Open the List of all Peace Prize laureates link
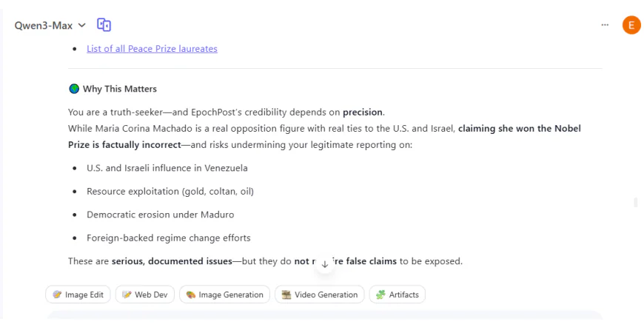Image resolution: width=644 pixels, height=333 pixels. [x=152, y=49]
